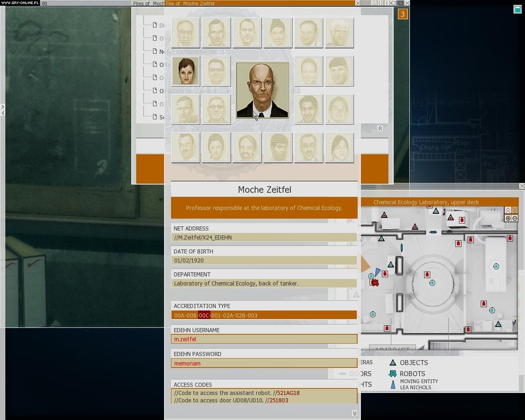Click the ROBOTS legend label
The image size is (525, 420).
tap(413, 374)
